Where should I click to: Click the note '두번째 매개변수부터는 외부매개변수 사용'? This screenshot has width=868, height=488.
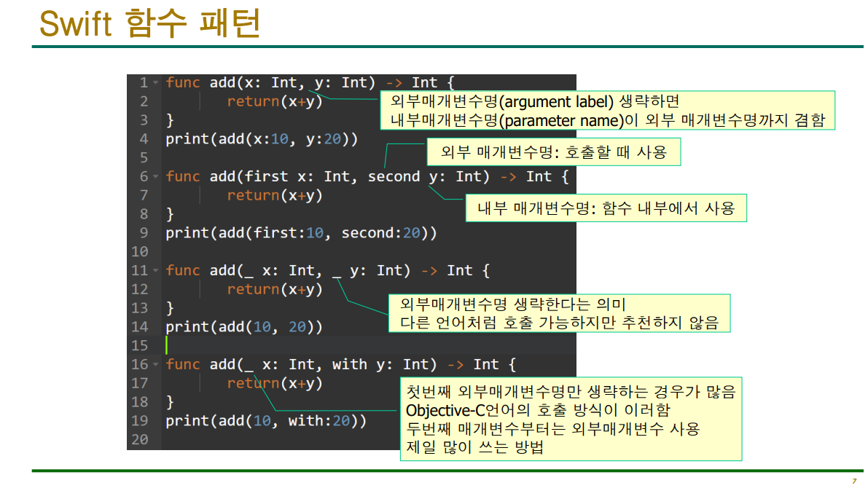(x=553, y=429)
